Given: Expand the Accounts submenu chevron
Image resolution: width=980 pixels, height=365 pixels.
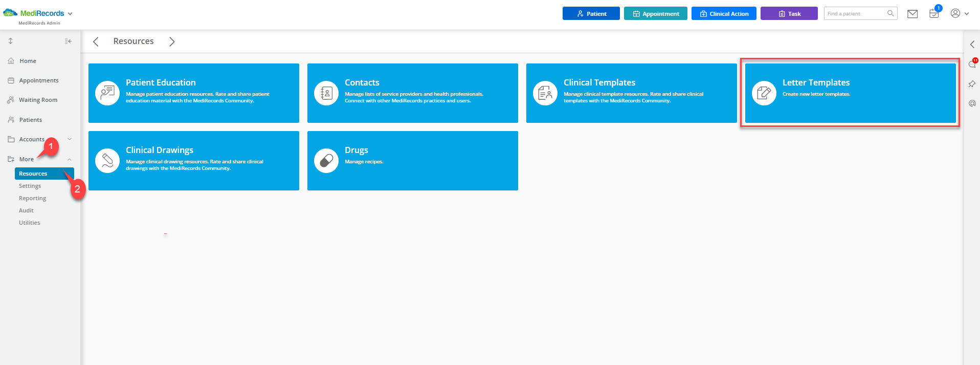Looking at the screenshot, I should click(x=70, y=139).
